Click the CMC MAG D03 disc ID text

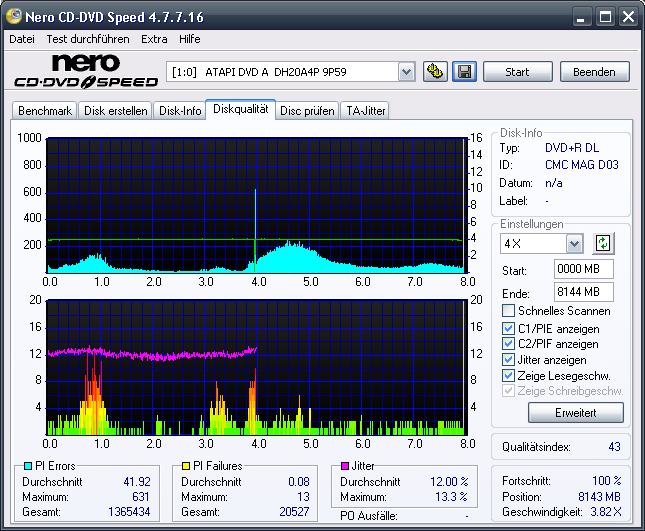point(582,165)
